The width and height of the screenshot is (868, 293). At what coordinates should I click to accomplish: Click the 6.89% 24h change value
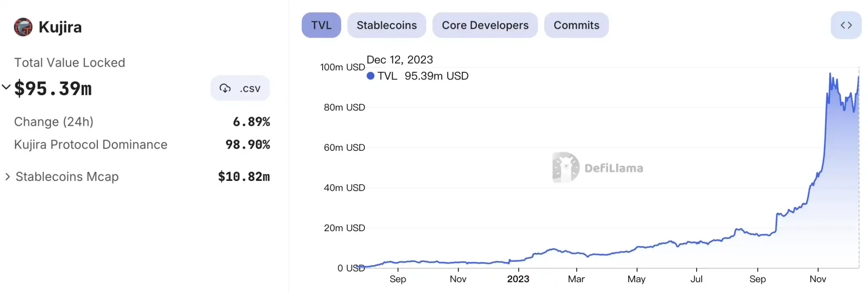[x=251, y=122]
